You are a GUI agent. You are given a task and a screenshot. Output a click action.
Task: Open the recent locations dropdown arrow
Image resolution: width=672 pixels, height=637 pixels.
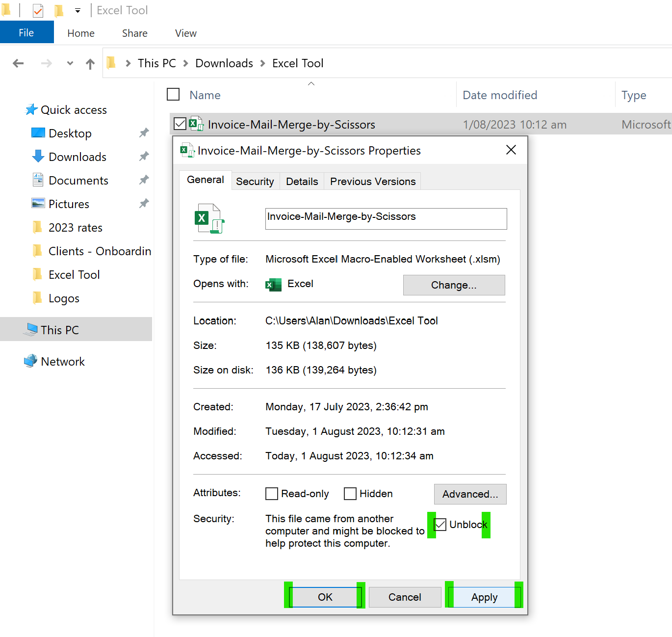tap(70, 63)
